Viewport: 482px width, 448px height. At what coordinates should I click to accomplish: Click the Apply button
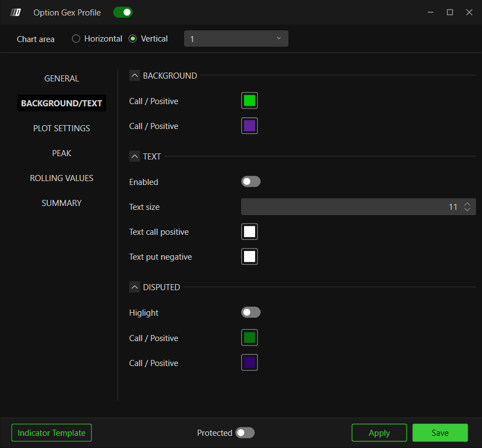point(379,432)
